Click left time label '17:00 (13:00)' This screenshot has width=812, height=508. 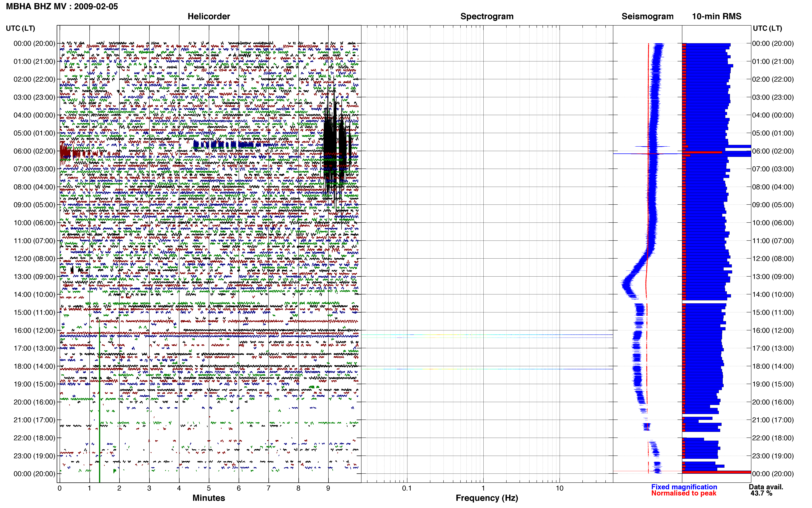[34, 348]
